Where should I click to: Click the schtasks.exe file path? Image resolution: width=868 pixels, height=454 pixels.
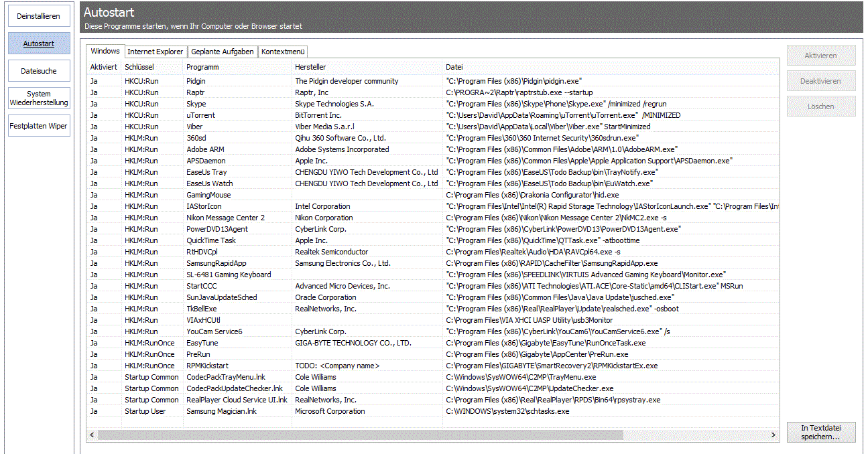pyautogui.click(x=507, y=411)
